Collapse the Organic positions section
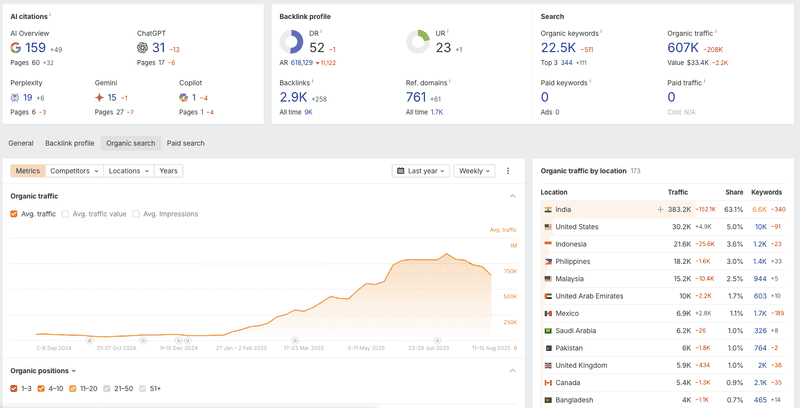800x408 pixels. tap(513, 371)
